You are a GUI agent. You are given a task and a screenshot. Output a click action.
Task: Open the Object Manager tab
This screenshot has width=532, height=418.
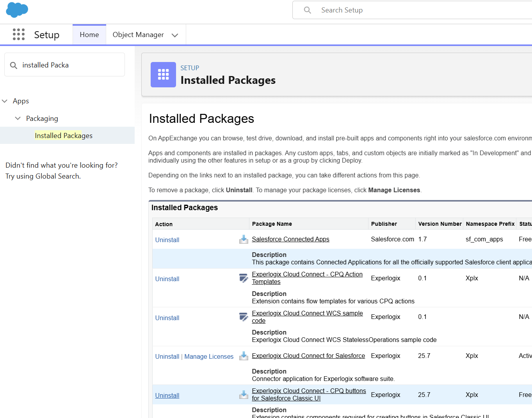click(x=138, y=35)
